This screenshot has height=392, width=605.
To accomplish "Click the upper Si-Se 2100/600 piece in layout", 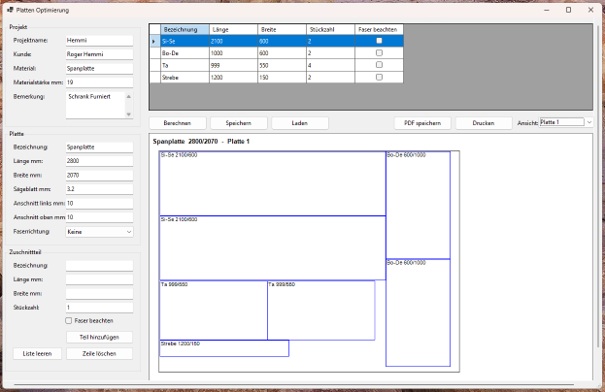I will 272,184.
